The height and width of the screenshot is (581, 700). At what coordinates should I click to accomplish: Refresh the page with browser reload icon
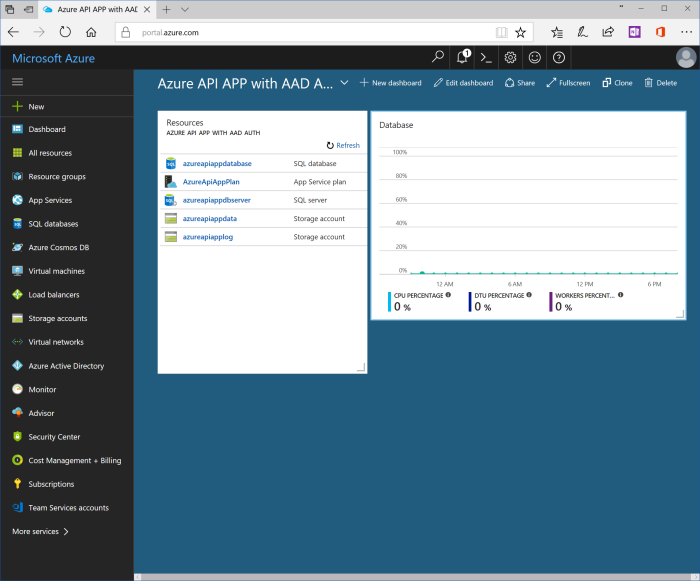[x=65, y=32]
